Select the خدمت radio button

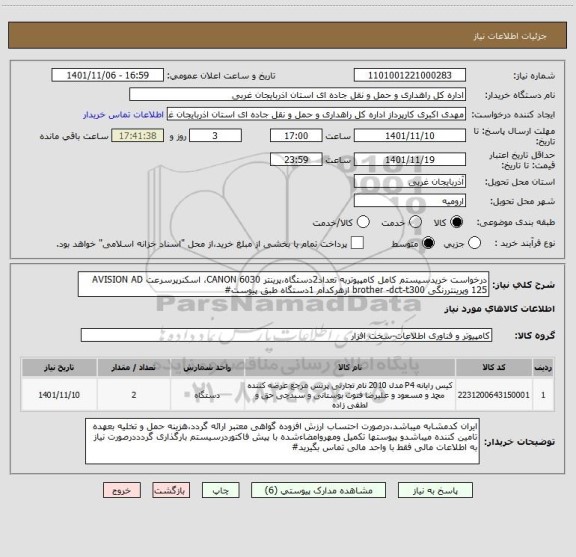[x=415, y=222]
